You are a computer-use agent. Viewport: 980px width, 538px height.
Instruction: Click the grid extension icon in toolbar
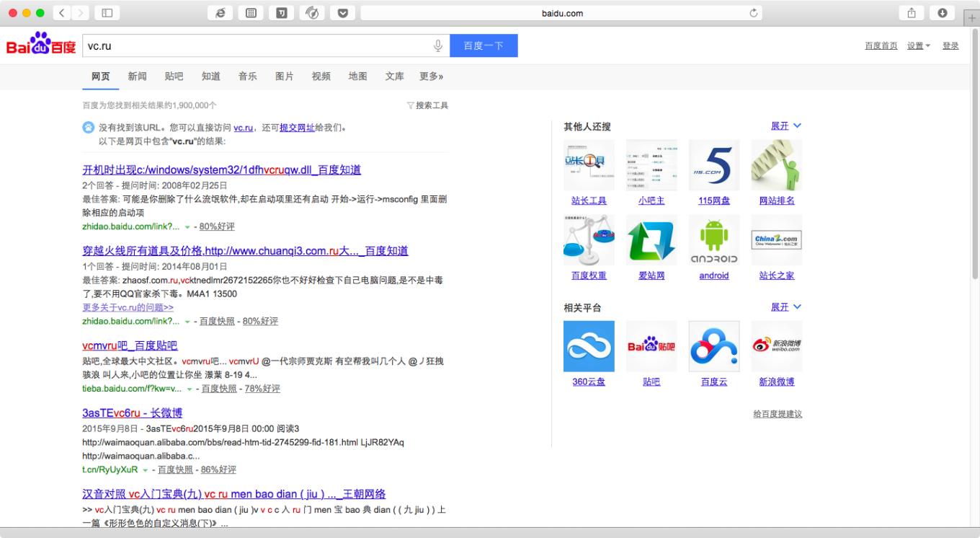pyautogui.click(x=251, y=13)
